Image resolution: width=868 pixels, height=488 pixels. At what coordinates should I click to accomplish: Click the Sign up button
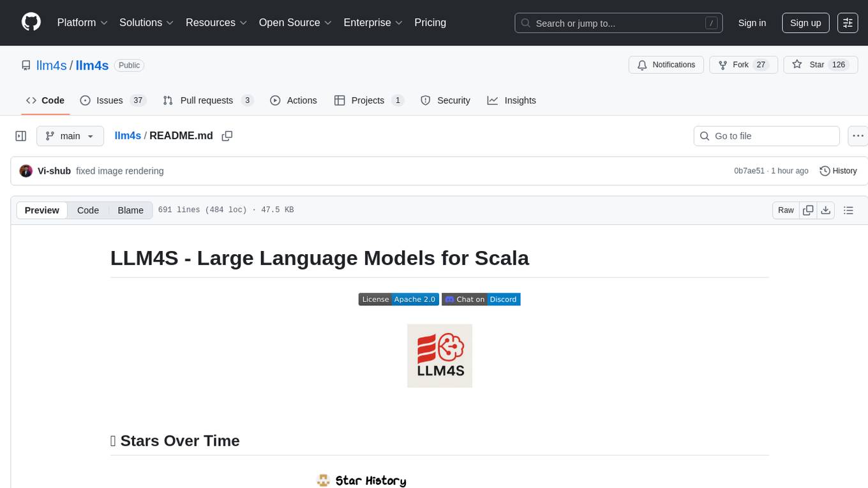click(805, 23)
